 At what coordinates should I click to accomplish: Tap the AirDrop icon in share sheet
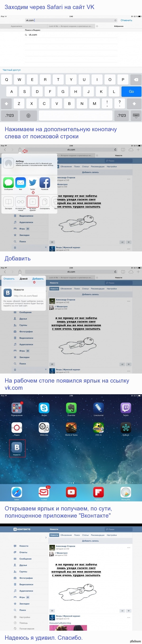9,164
